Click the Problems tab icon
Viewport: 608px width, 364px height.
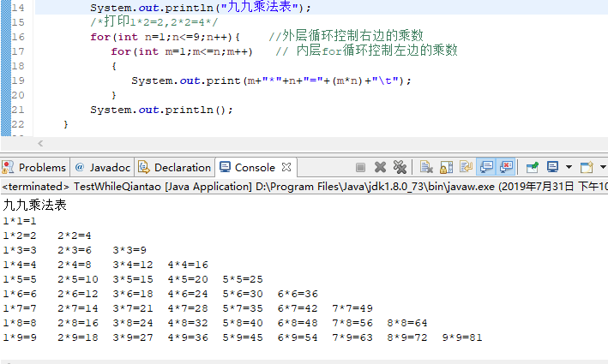coord(8,167)
